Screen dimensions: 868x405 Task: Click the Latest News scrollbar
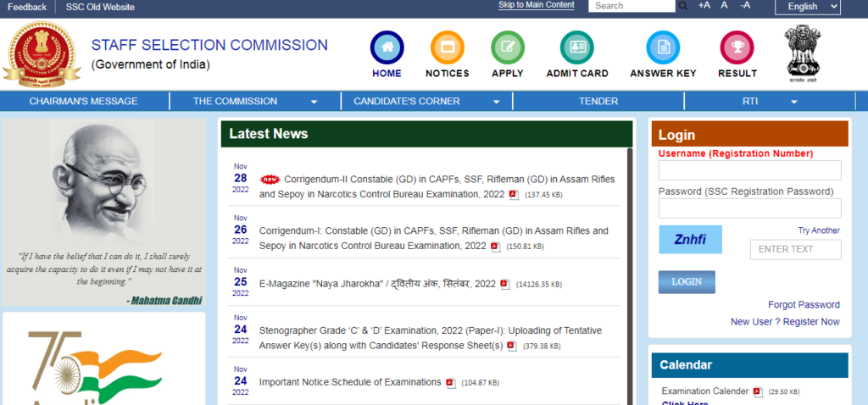coord(630,275)
